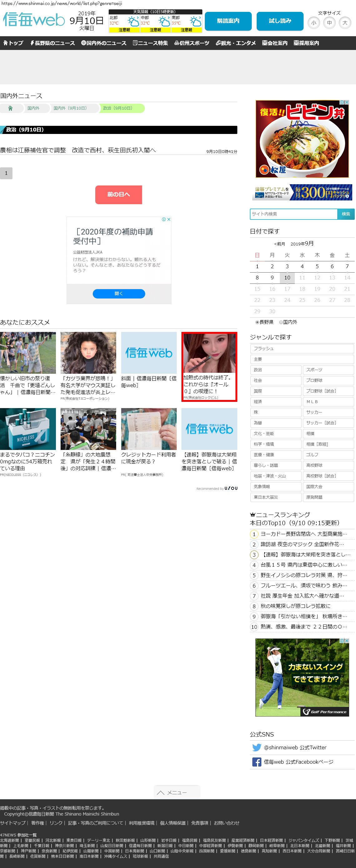Click the northern area weather forecast icon

pos(133,22)
